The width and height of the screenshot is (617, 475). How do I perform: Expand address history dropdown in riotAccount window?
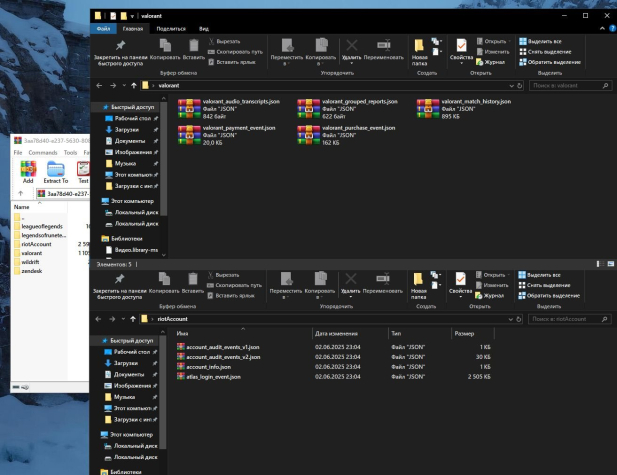(x=510, y=319)
